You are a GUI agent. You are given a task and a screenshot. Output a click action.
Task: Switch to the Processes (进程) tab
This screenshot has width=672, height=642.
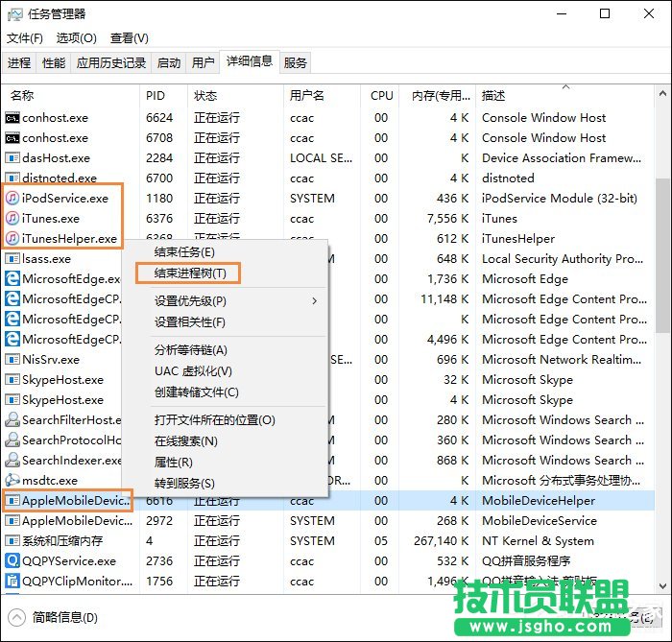point(19,63)
